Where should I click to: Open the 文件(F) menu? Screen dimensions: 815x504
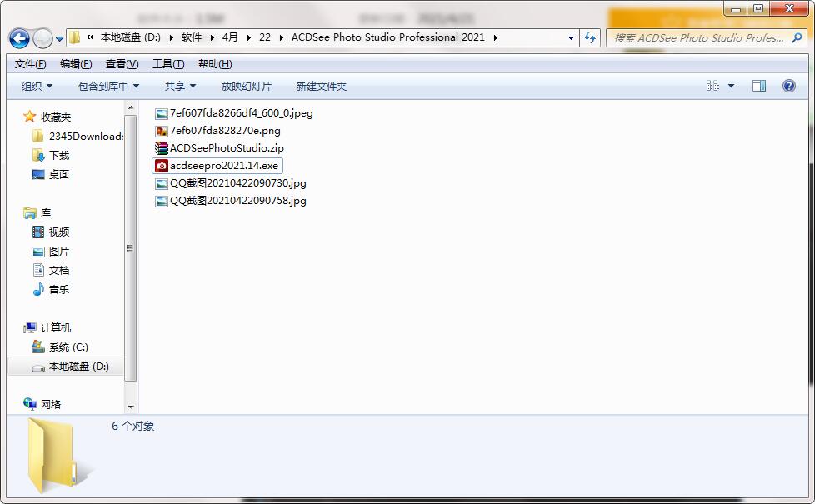pos(30,64)
